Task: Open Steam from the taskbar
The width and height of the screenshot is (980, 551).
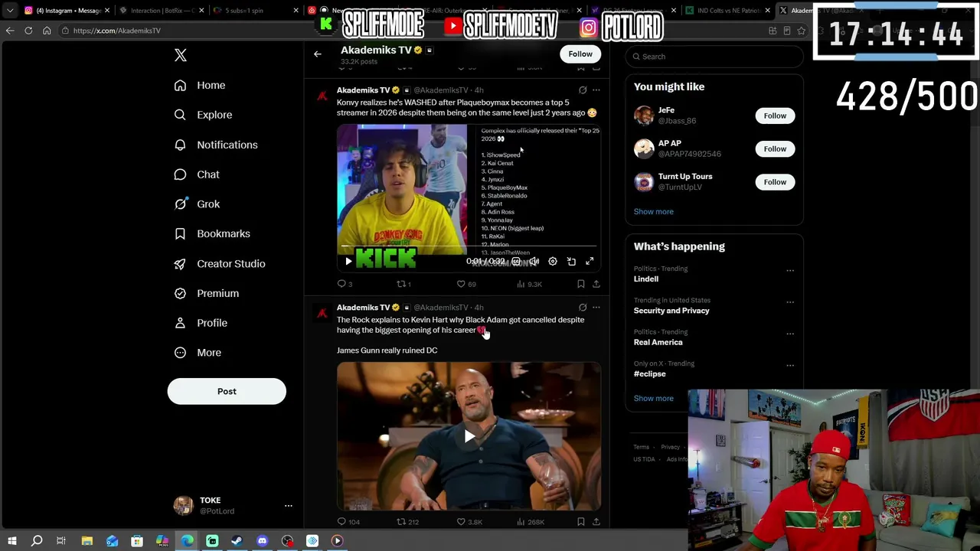Action: point(237,541)
